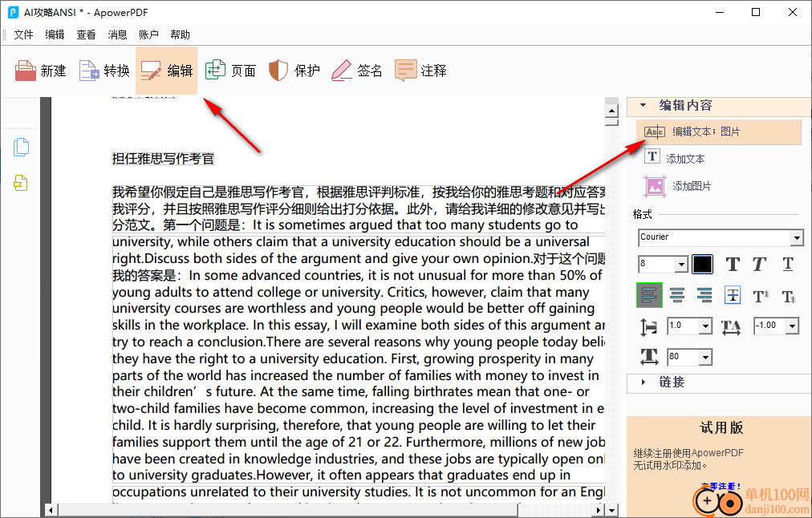812x518 pixels.
Task: Open the black text color swatch
Action: tap(702, 265)
